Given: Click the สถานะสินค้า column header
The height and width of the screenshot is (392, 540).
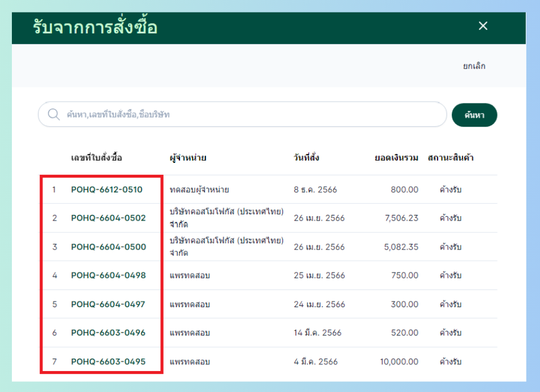Looking at the screenshot, I should pos(451,158).
